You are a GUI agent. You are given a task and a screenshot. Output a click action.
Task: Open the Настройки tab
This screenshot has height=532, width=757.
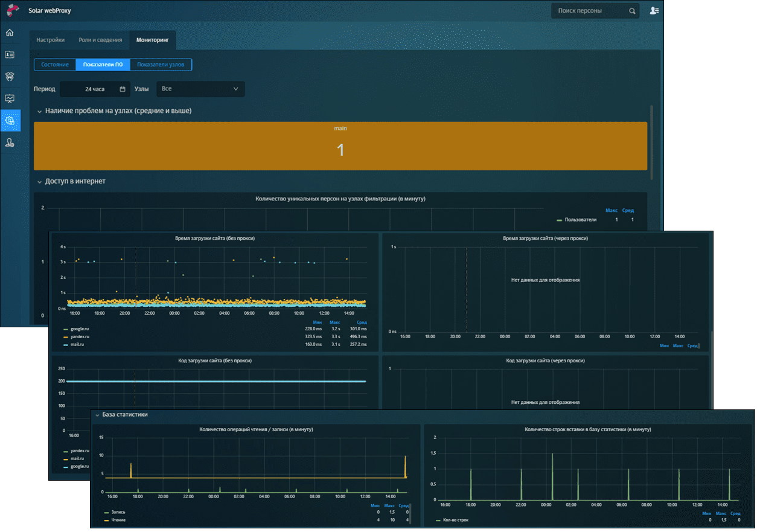click(51, 40)
